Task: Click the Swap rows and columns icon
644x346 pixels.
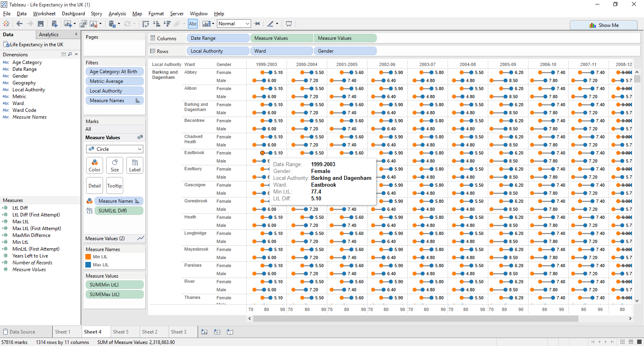Action: (x=146, y=24)
